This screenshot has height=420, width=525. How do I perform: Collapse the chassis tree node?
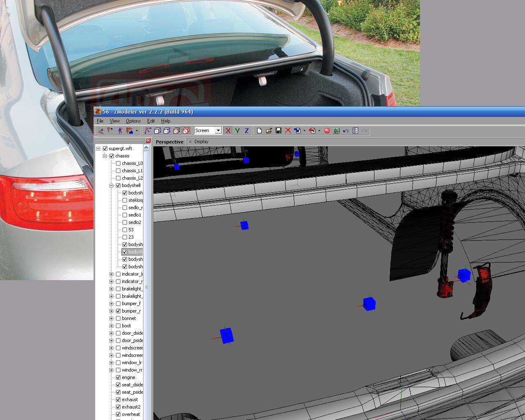point(105,156)
